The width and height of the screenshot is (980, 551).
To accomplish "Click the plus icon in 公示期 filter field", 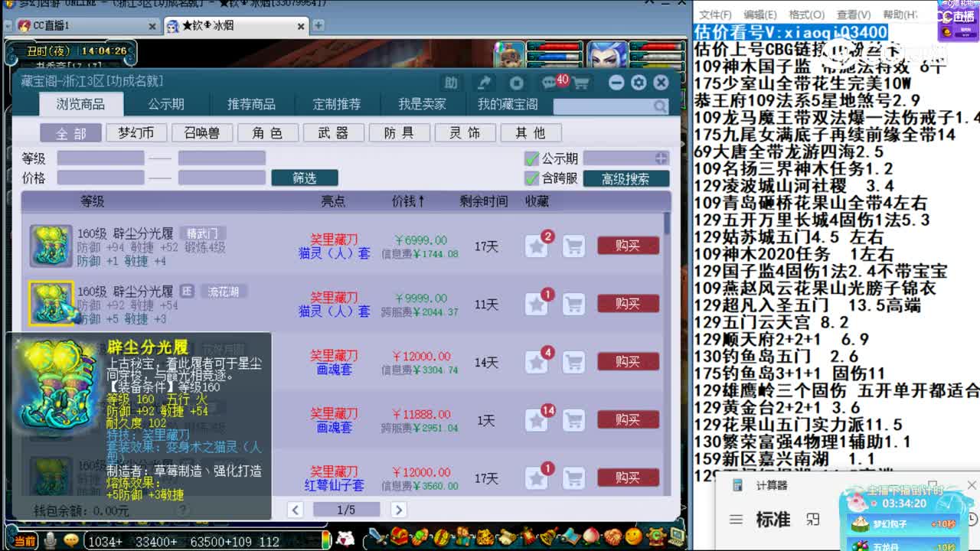I will [x=661, y=158].
